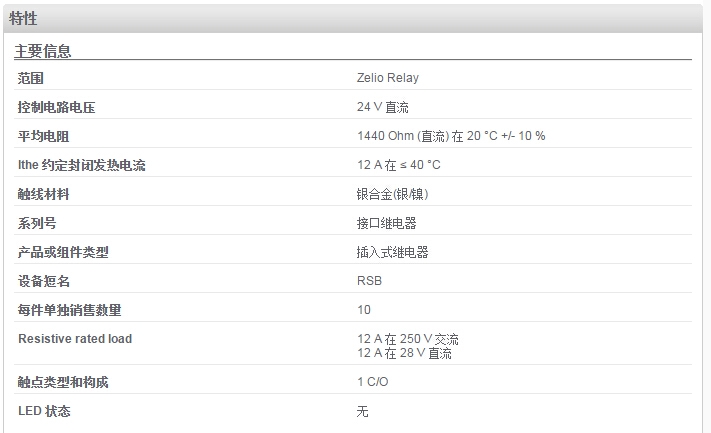The image size is (711, 433).
Task: Select the 插入式继电器 product type value
Action: point(393,252)
